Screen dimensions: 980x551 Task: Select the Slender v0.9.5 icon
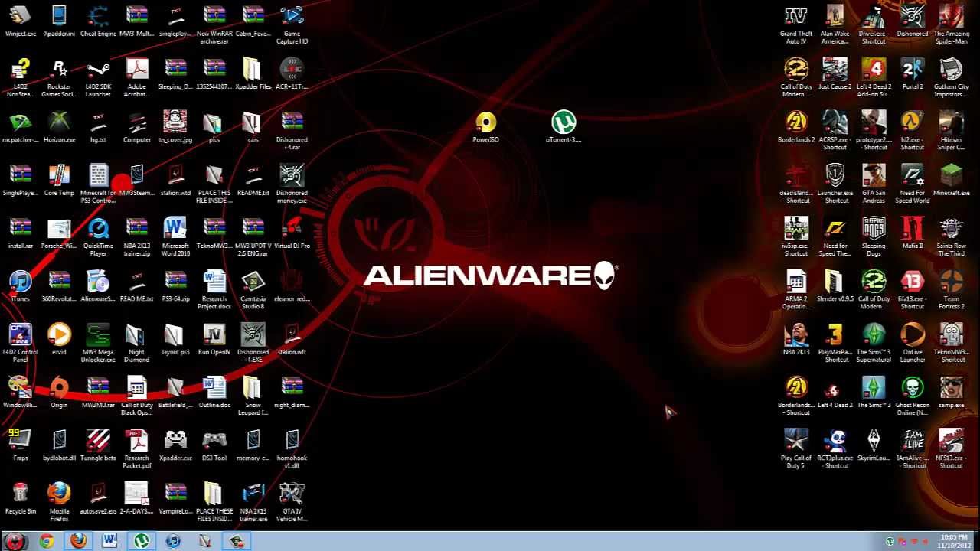(835, 286)
